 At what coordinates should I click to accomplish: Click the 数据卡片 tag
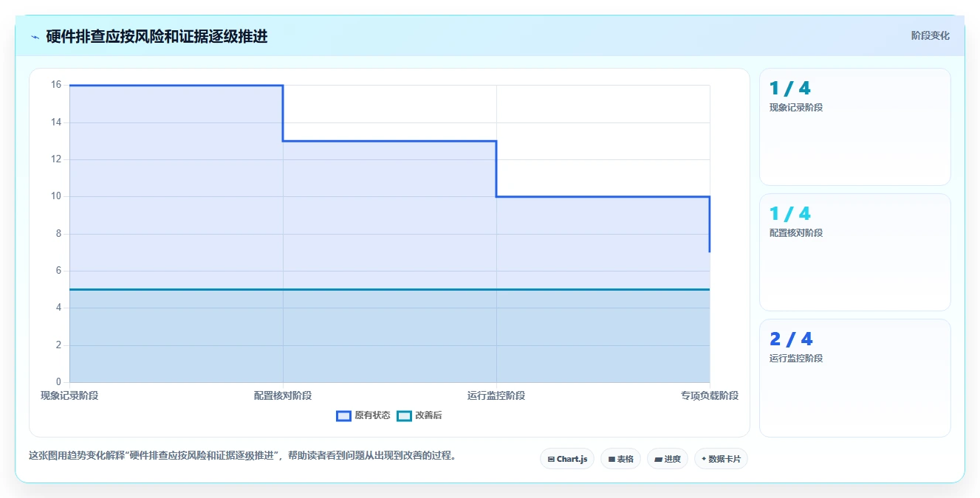click(x=721, y=459)
